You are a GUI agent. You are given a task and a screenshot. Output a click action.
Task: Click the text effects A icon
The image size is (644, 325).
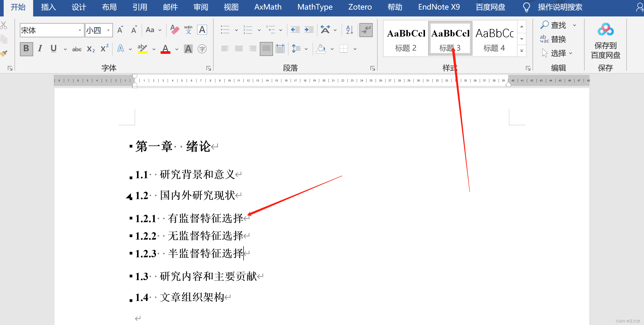[121, 49]
